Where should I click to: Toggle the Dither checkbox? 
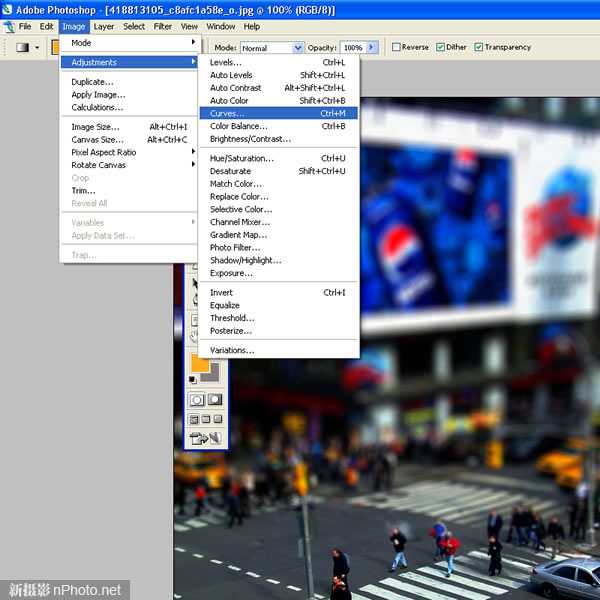(x=440, y=47)
